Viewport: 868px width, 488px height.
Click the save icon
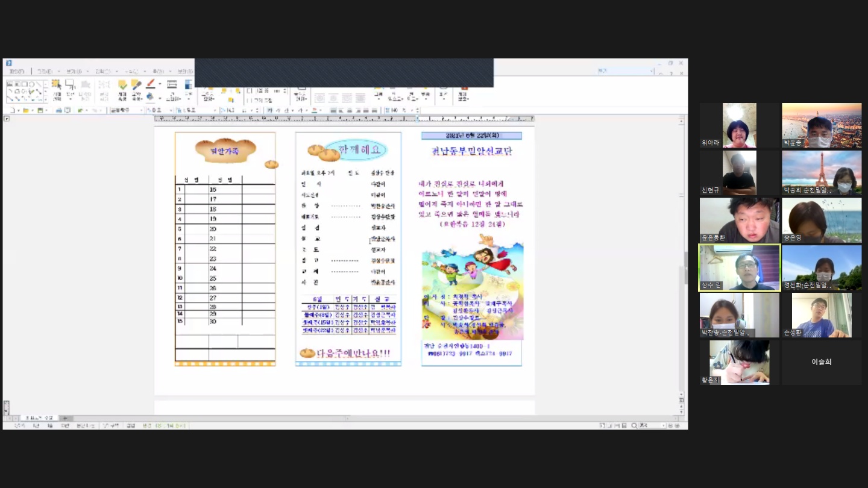click(x=40, y=110)
